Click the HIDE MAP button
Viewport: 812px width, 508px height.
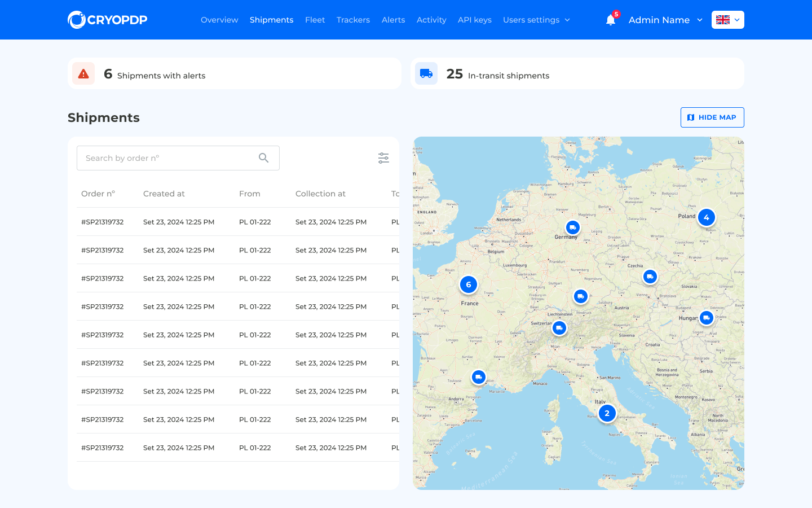712,117
